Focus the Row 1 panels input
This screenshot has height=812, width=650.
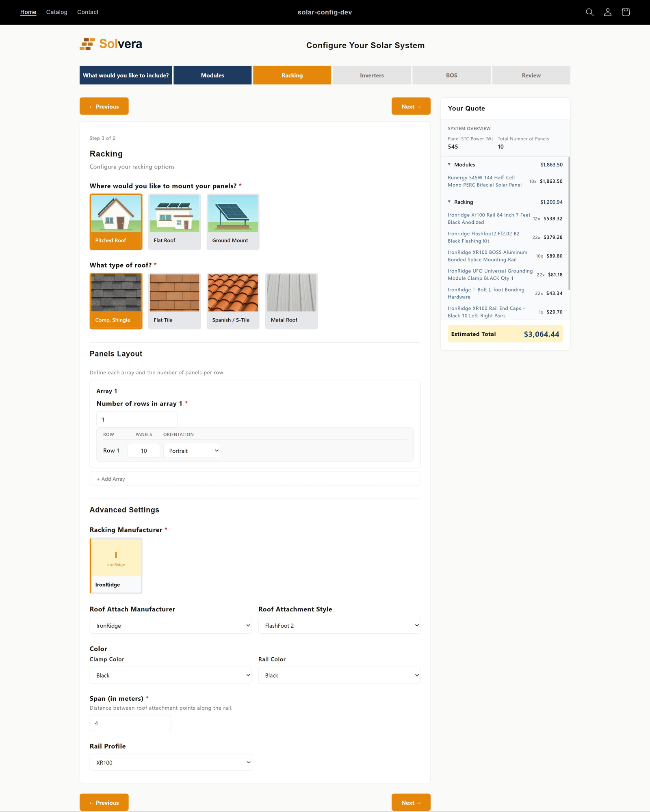click(144, 451)
